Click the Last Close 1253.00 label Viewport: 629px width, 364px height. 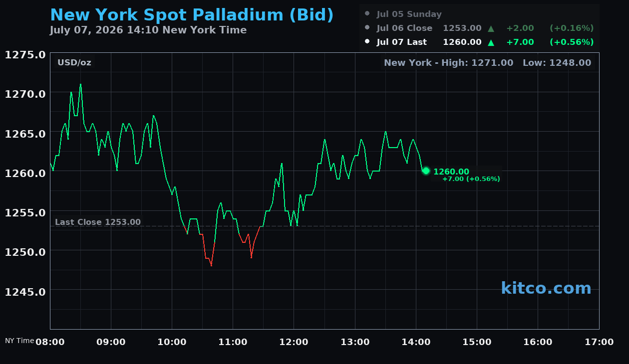(98, 222)
